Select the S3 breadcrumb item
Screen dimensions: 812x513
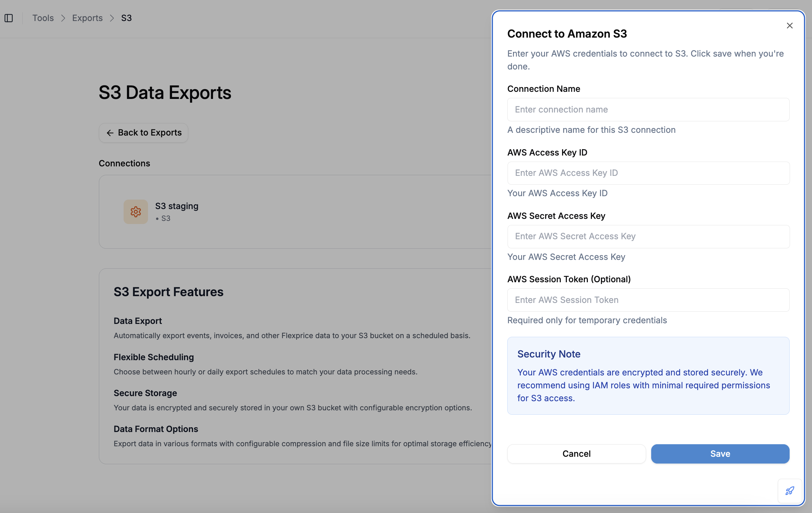pos(126,18)
